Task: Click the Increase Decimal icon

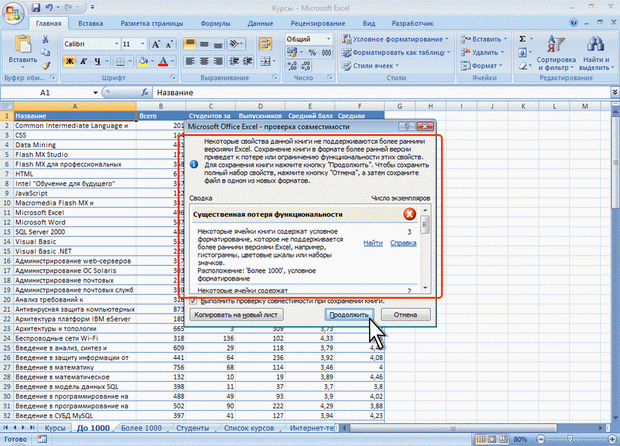Action: click(292, 66)
